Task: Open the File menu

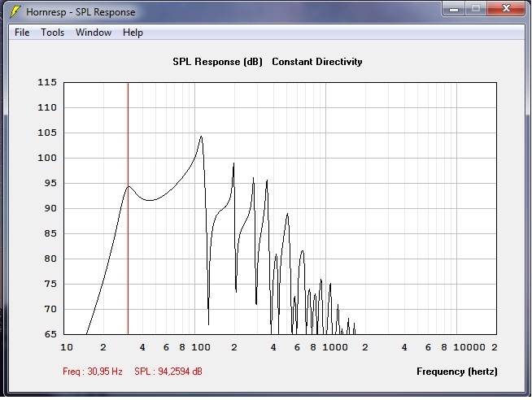Action: [x=22, y=33]
